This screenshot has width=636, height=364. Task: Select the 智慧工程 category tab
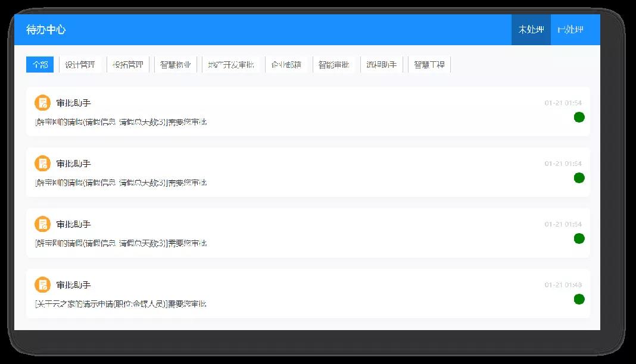click(429, 65)
